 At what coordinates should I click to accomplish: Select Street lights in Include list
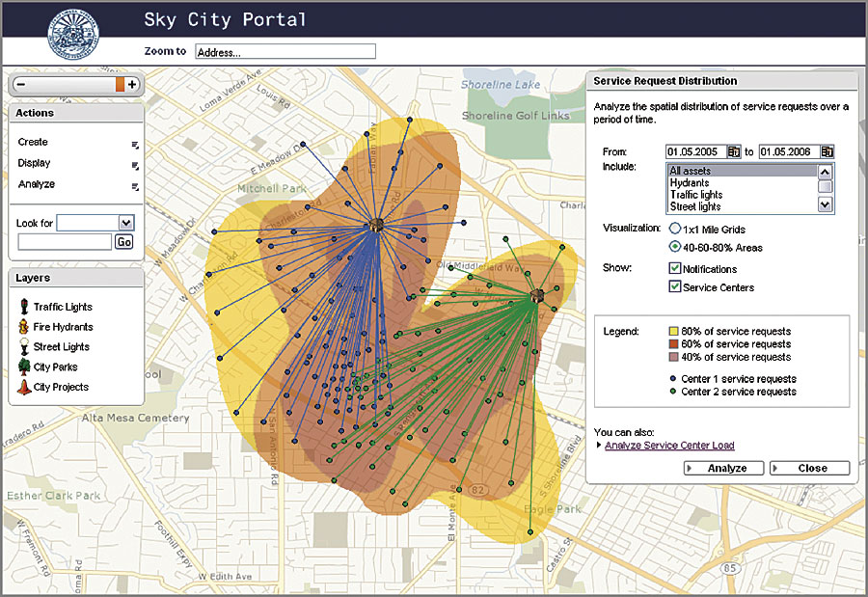tap(743, 206)
